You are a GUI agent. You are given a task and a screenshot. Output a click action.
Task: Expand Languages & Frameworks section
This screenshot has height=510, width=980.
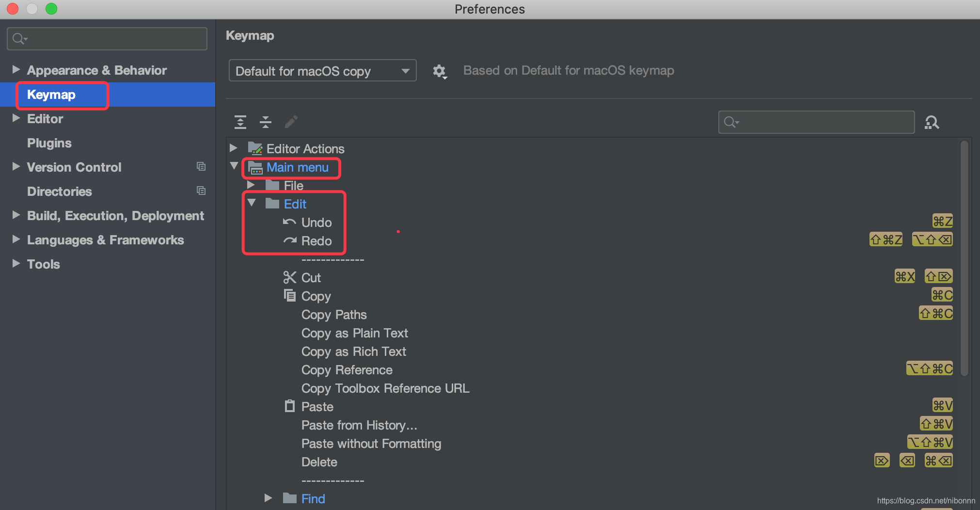click(x=16, y=239)
